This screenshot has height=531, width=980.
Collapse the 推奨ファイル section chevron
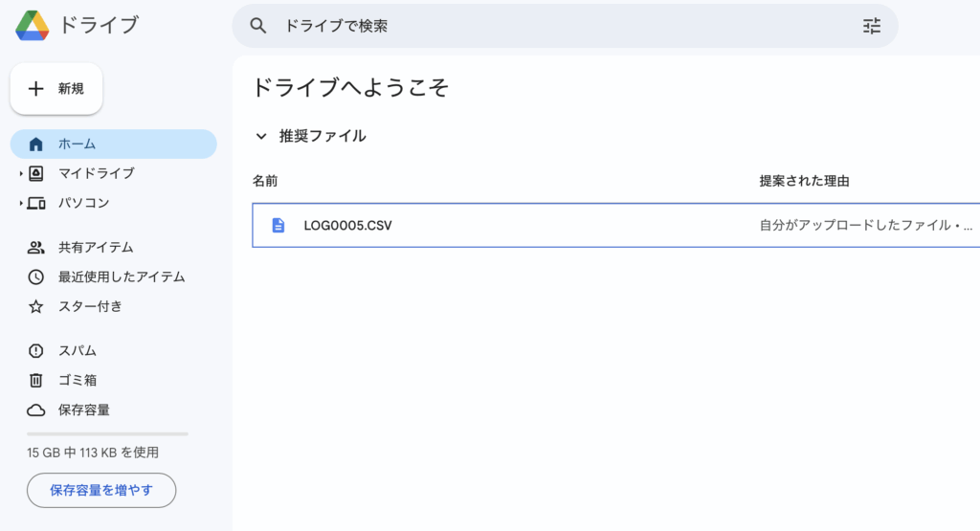(260, 137)
